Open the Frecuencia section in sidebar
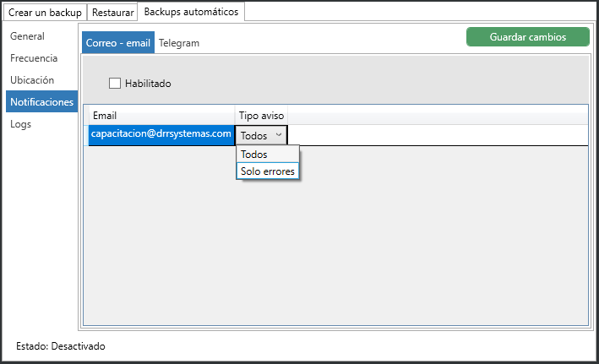This screenshot has width=599, height=364. tap(34, 58)
